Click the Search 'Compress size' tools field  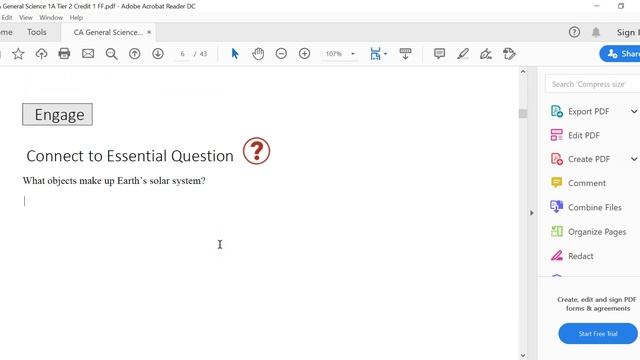tap(592, 84)
